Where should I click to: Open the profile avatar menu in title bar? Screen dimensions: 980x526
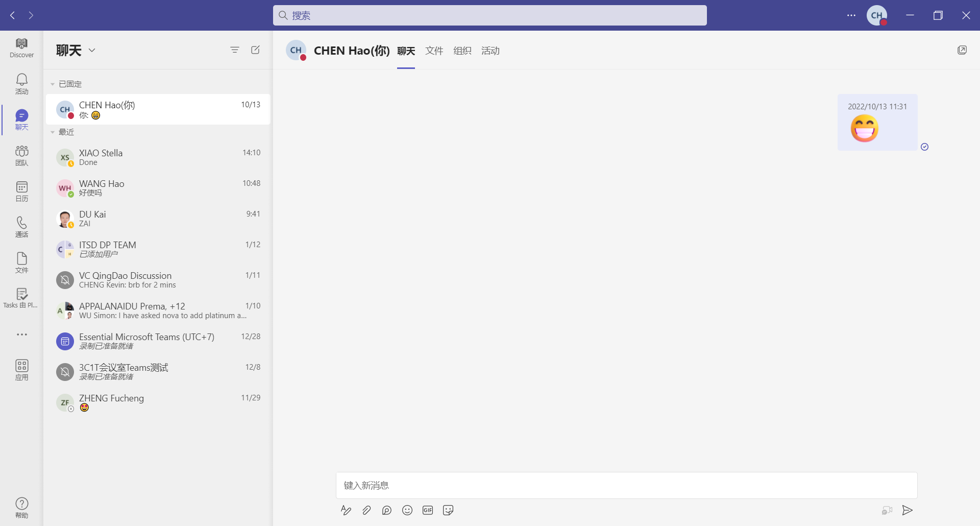coord(877,15)
